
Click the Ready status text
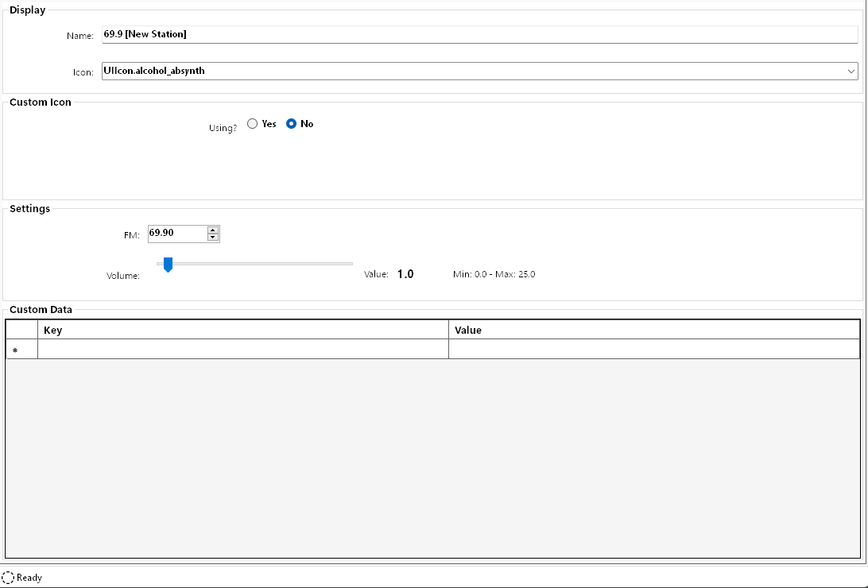pos(29,578)
